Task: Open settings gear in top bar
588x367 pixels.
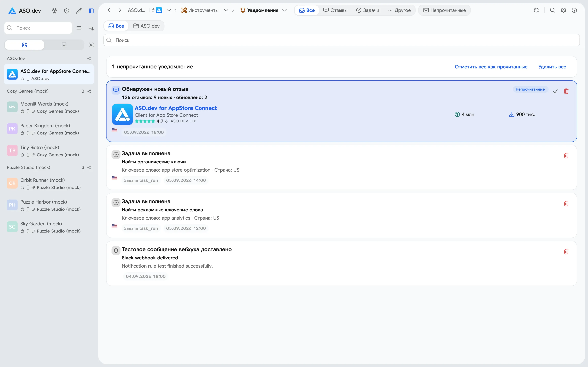Action: (563, 10)
